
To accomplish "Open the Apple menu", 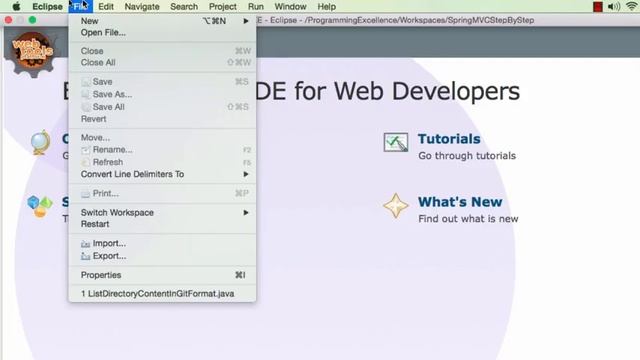I will (x=16, y=7).
